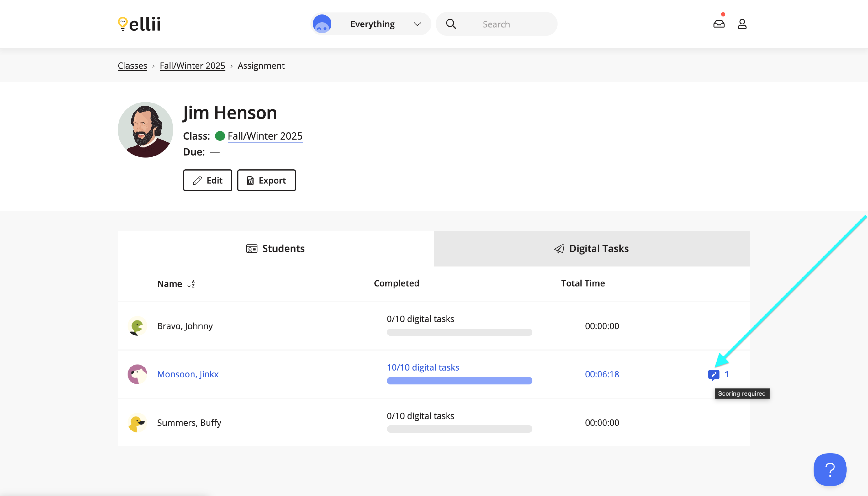This screenshot has width=868, height=496.
Task: Click Jinkx Monsoon's completed progress bar
Action: click(459, 380)
